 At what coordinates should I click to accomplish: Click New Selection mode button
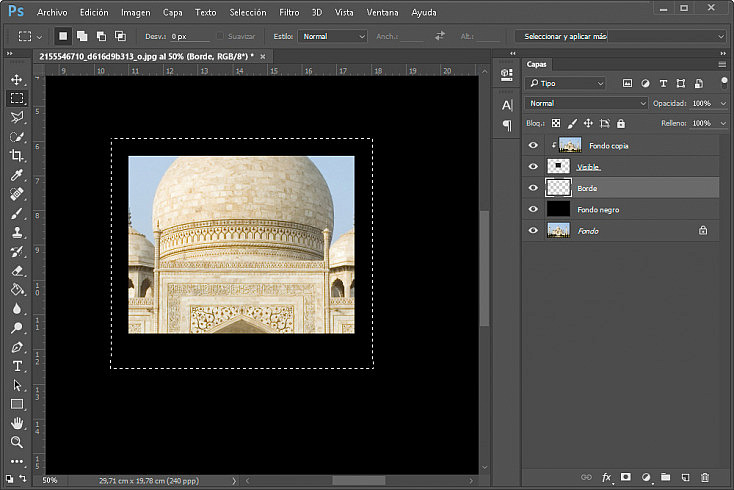point(63,36)
